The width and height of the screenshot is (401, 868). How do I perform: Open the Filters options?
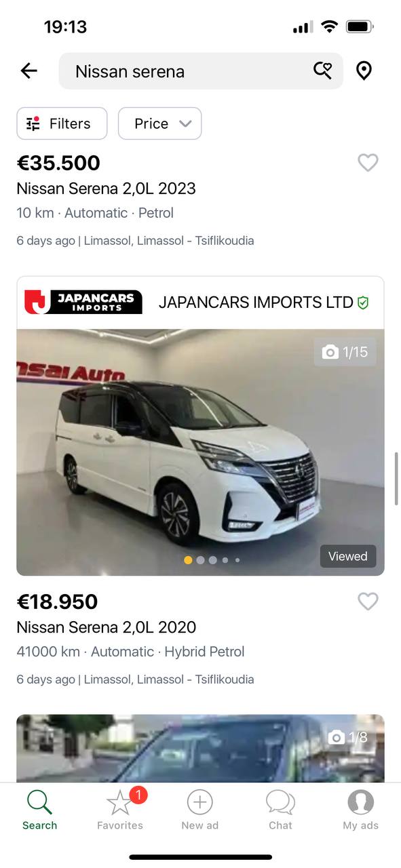(62, 123)
